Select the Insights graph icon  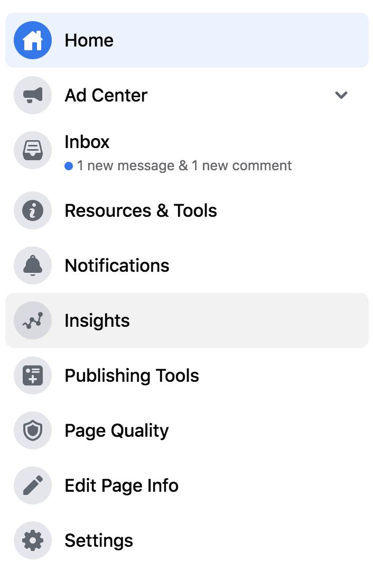tap(32, 320)
